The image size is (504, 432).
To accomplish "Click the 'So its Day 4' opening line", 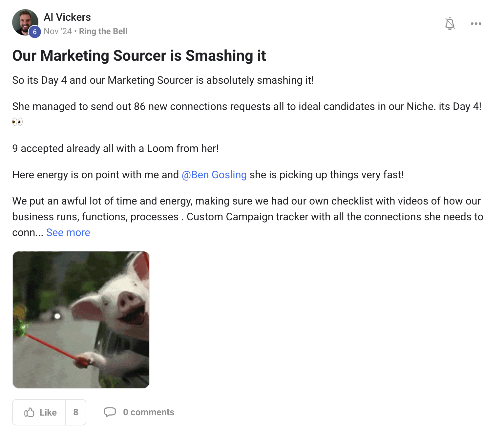I will [163, 80].
